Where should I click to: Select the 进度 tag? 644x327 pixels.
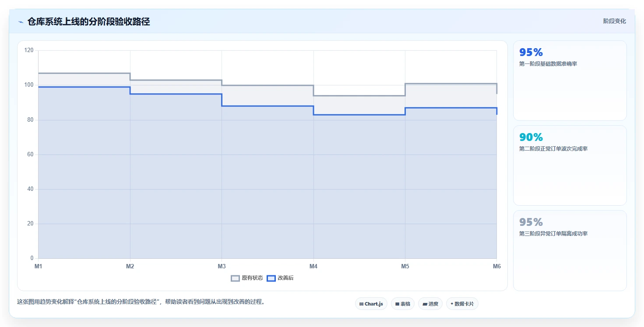point(430,304)
